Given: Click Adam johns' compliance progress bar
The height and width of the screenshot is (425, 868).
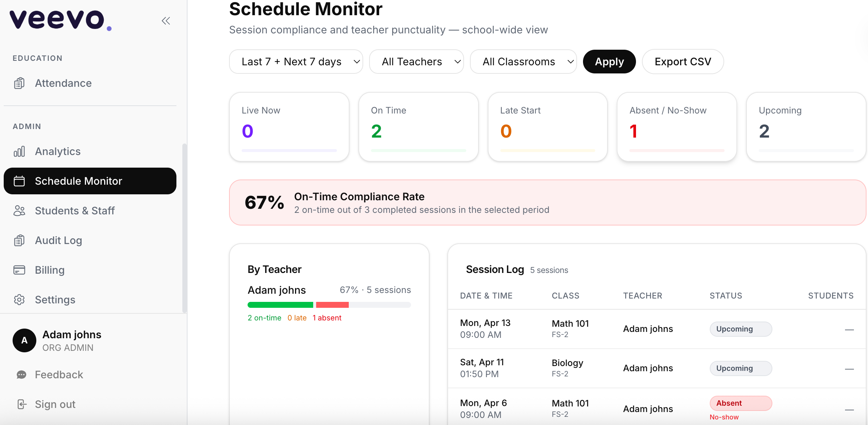Looking at the screenshot, I should (329, 305).
